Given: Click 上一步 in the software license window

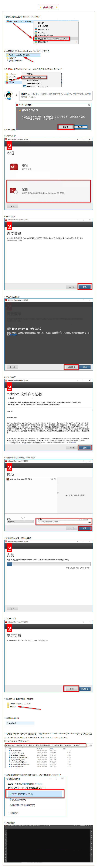Looking at the screenshot, I should tap(72, 447).
